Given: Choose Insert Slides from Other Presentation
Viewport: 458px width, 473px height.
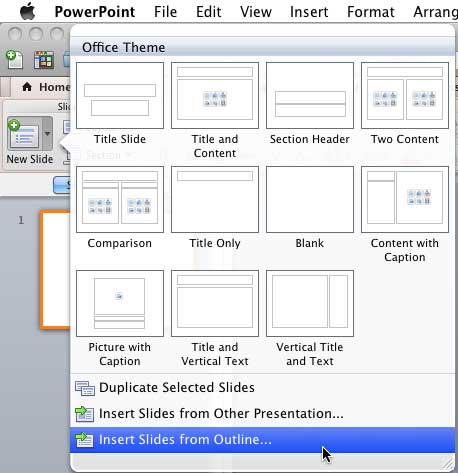Looking at the screenshot, I should pos(262,414).
